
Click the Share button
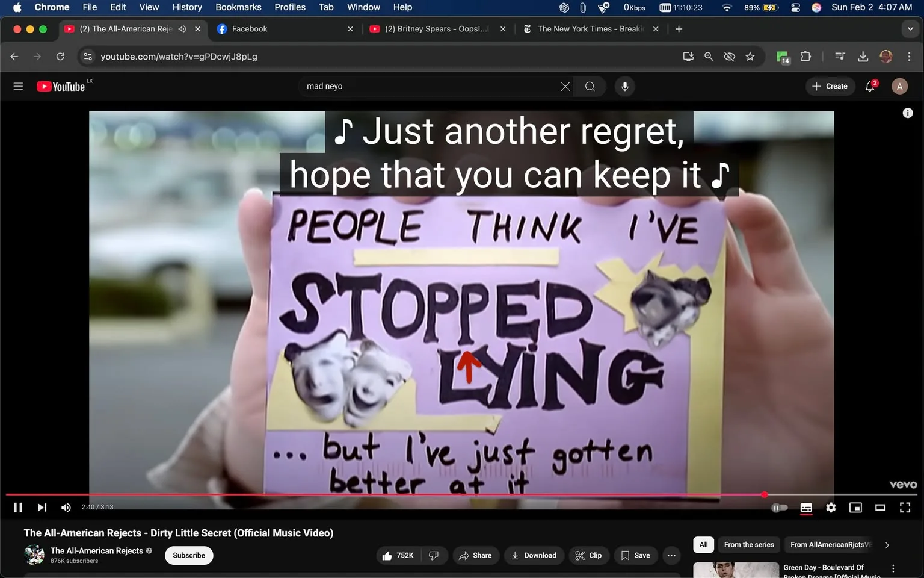coord(475,555)
